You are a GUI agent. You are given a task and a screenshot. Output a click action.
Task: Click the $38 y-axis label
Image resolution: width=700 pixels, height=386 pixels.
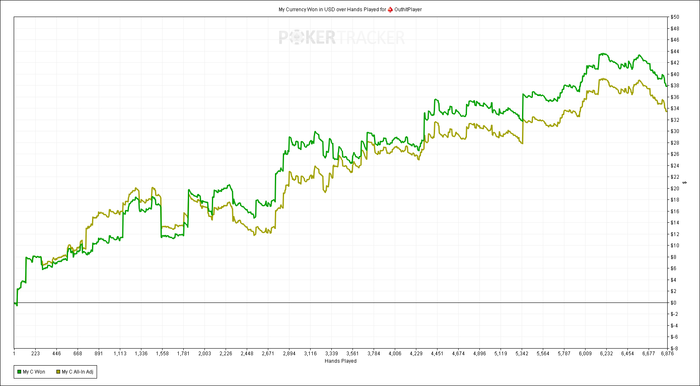pos(675,85)
